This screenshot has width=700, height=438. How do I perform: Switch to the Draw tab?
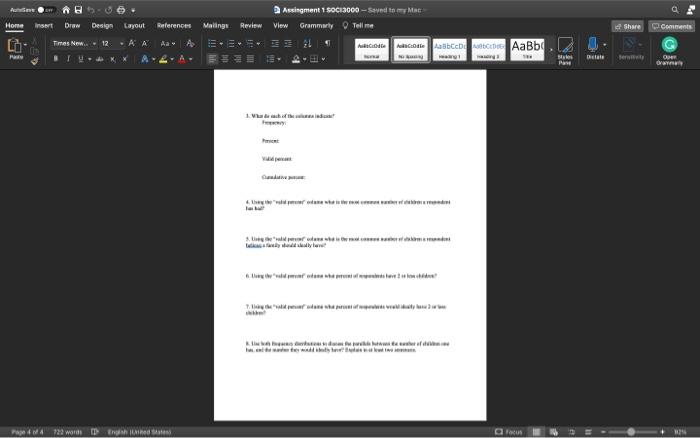click(x=72, y=26)
